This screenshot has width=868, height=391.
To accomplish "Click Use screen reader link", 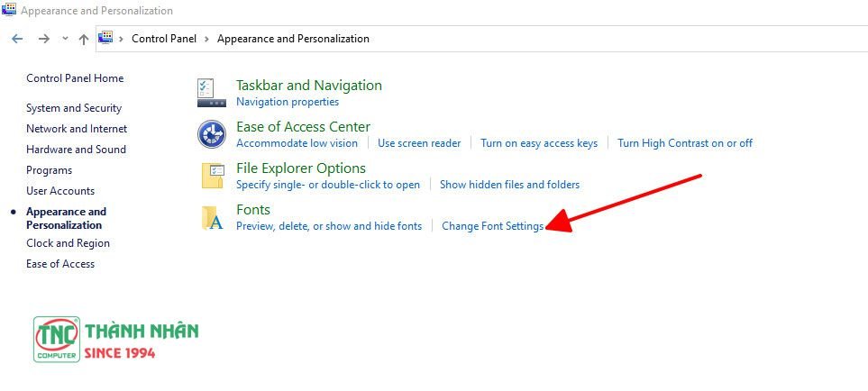I will [419, 143].
